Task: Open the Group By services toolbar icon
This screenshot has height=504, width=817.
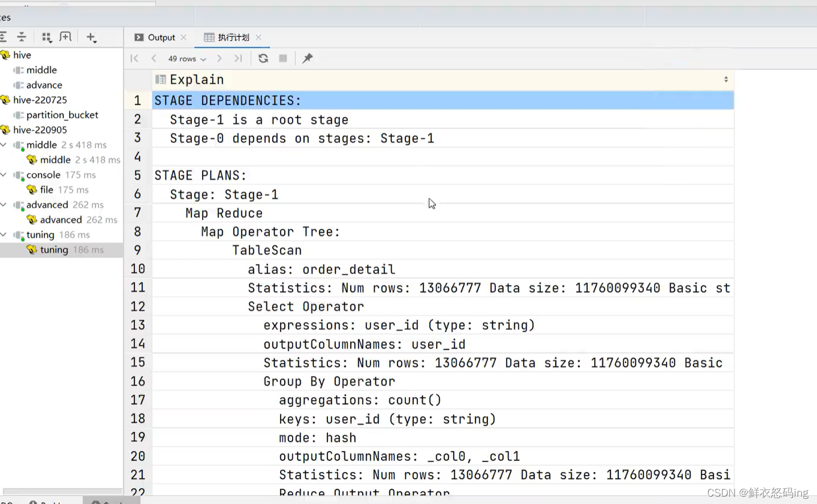Action: point(47,38)
